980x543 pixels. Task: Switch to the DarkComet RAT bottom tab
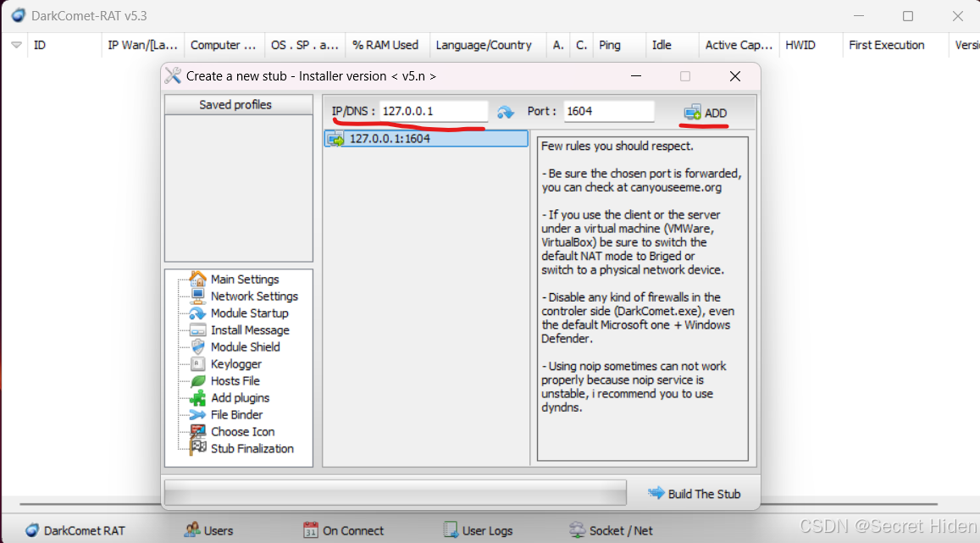[75, 530]
